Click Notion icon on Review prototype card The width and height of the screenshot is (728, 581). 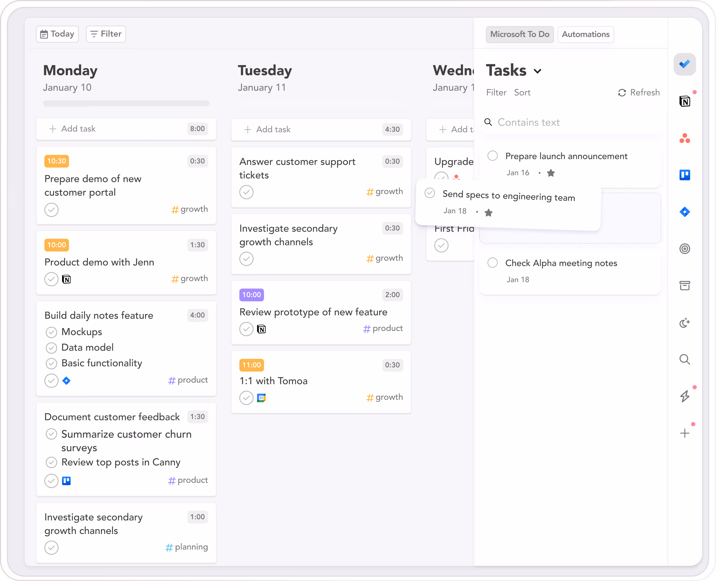click(261, 329)
